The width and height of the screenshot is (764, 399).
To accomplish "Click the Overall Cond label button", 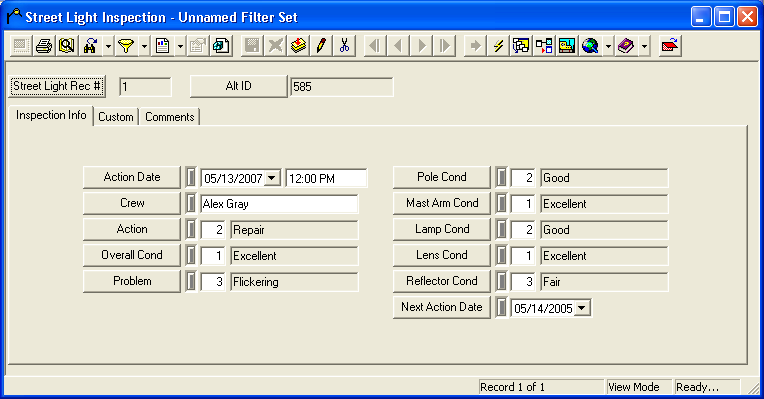I will [132, 255].
